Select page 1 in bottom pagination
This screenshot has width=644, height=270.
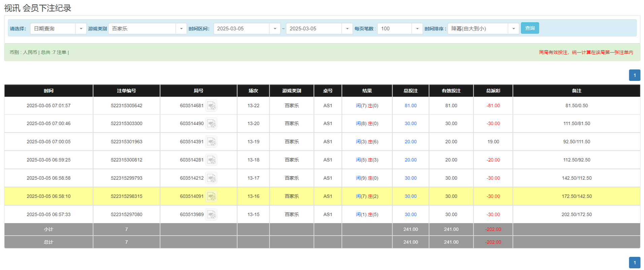[x=635, y=263]
